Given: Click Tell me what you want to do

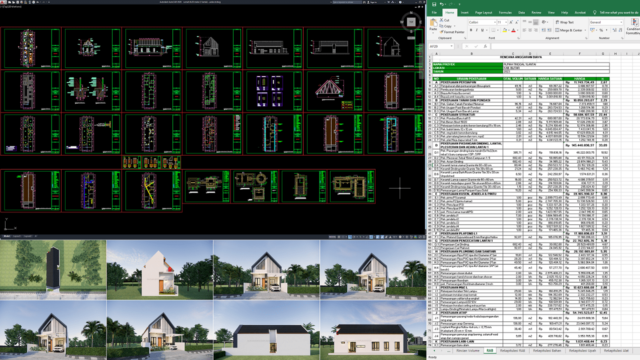Looking at the screenshot, I should coord(618,13).
